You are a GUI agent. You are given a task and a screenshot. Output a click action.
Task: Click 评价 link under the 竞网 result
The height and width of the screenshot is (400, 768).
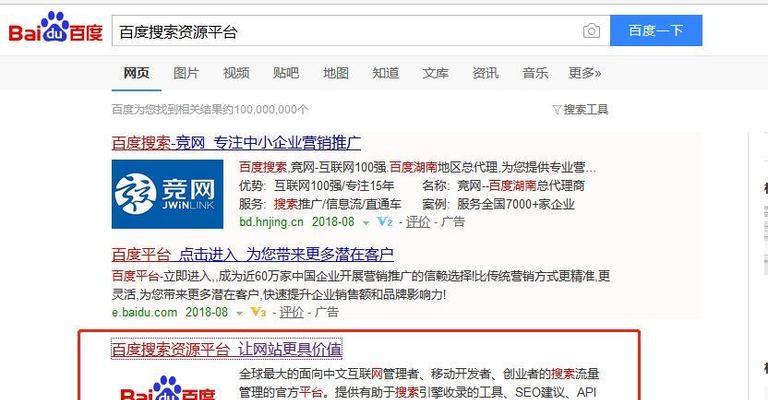coord(418,222)
